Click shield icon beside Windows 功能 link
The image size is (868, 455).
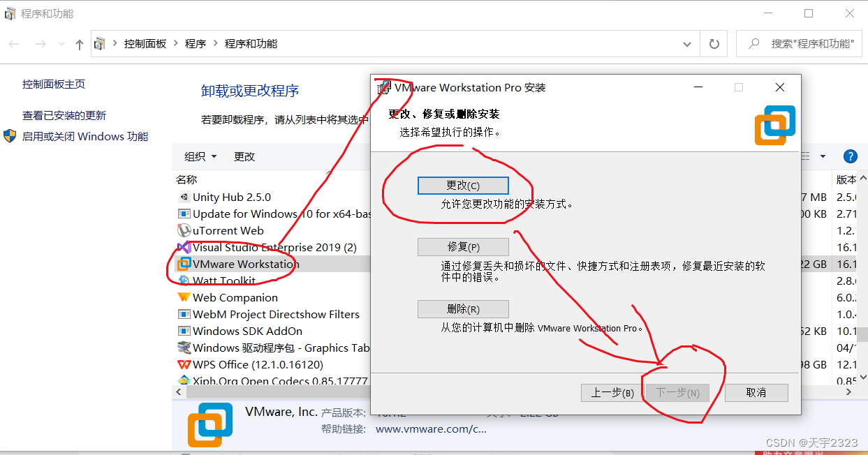10,135
